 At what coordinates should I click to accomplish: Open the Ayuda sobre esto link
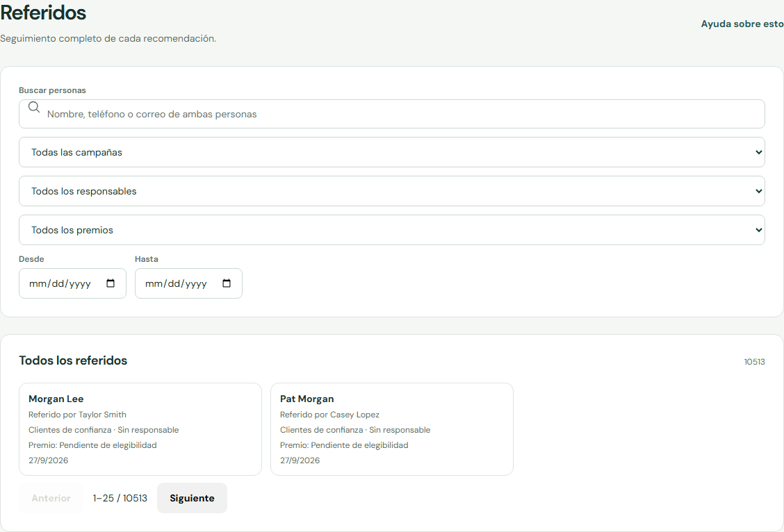[742, 24]
